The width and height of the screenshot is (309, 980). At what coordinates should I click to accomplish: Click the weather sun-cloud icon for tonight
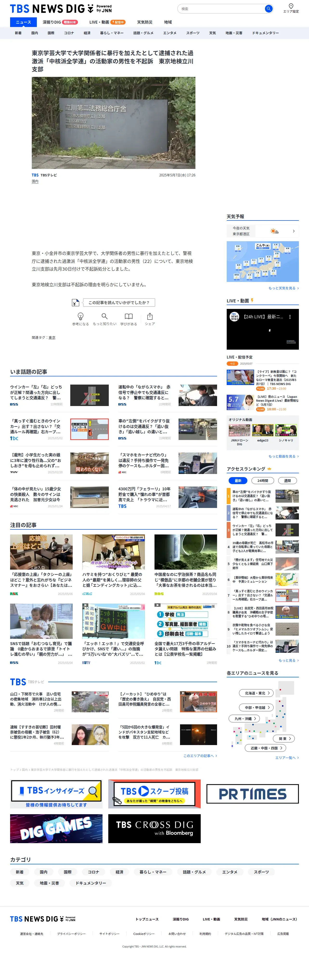pyautogui.click(x=274, y=231)
